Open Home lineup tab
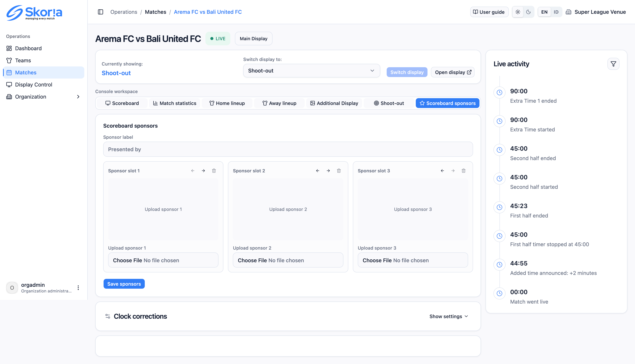This screenshot has height=364, width=635. click(227, 103)
